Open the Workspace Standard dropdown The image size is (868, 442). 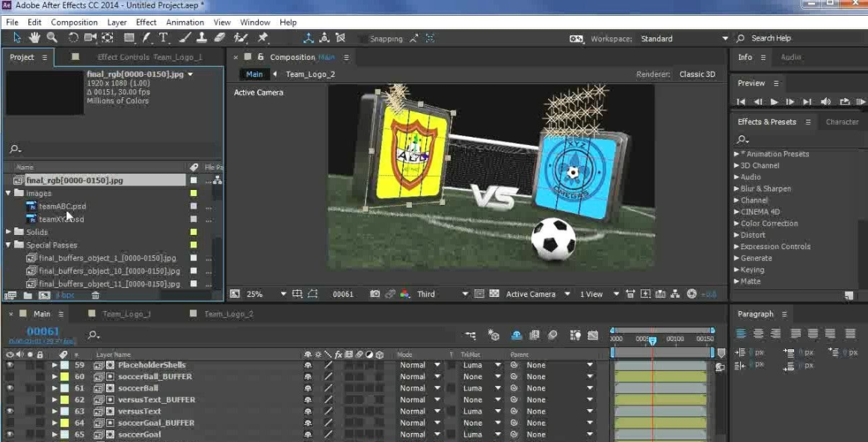tap(684, 39)
